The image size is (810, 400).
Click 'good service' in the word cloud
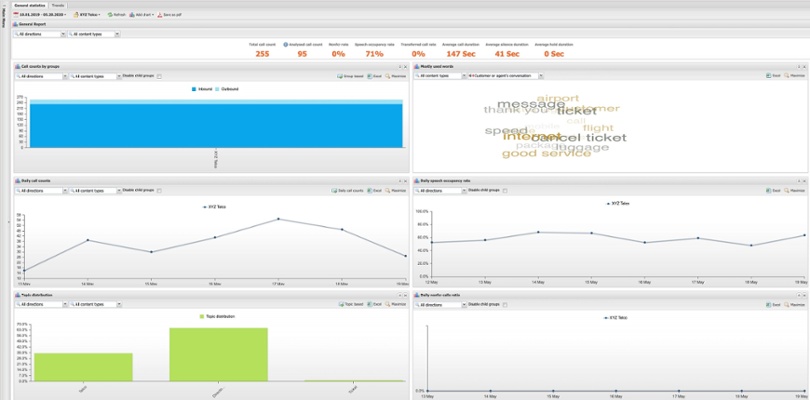pyautogui.click(x=546, y=153)
